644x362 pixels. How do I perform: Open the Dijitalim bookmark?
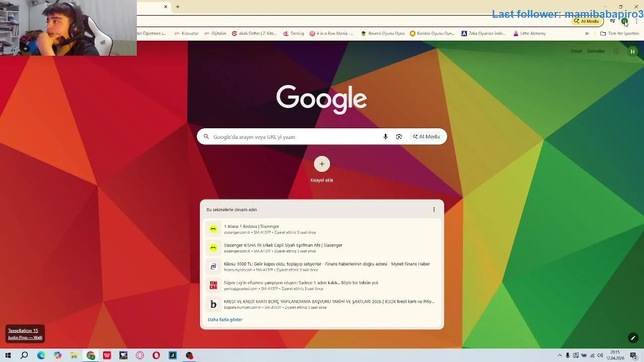[x=215, y=34]
